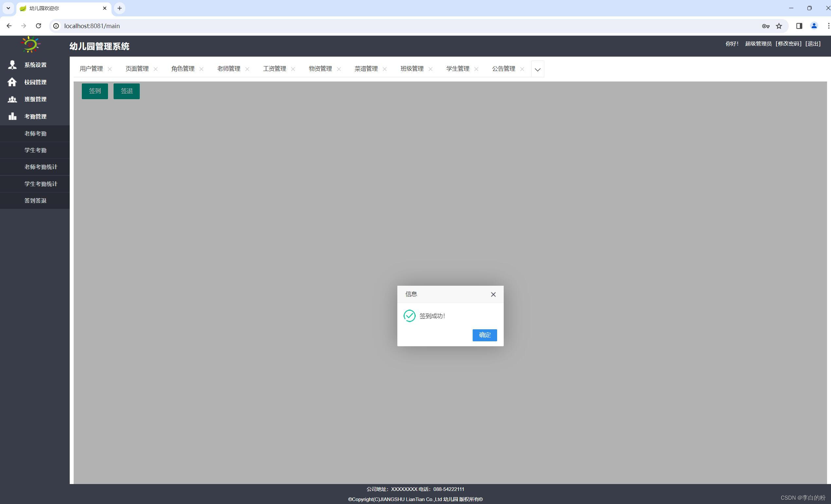Click the colorful sun logo
The height and width of the screenshot is (504, 831).
tap(30, 45)
